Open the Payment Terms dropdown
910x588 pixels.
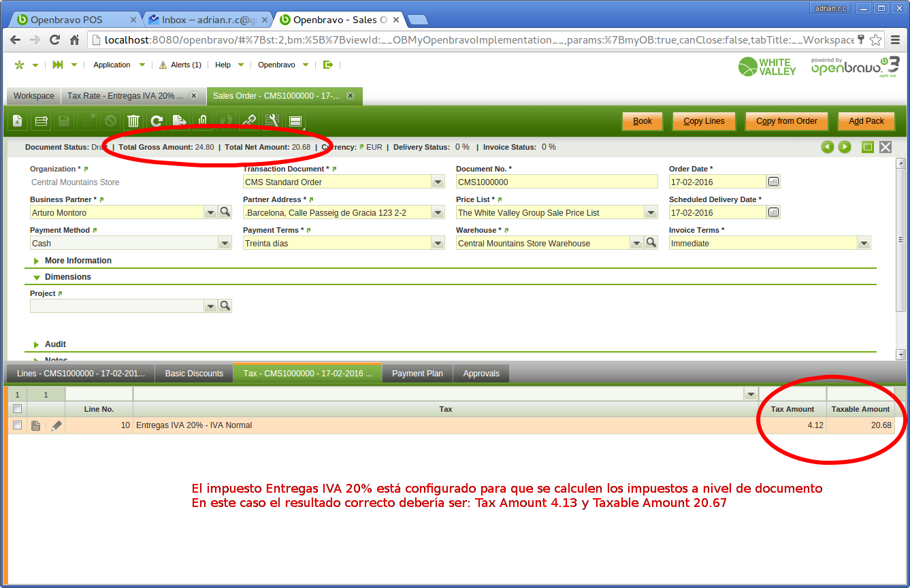(x=438, y=243)
